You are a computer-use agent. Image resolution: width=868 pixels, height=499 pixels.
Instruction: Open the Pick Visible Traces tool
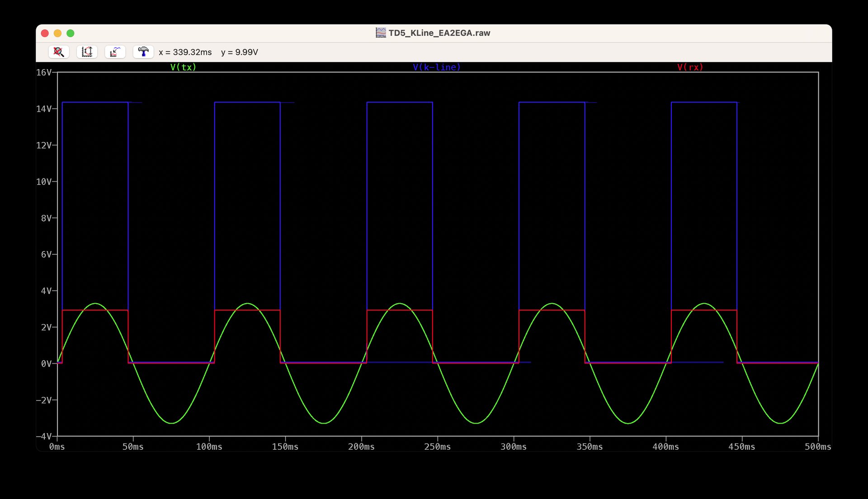(115, 52)
